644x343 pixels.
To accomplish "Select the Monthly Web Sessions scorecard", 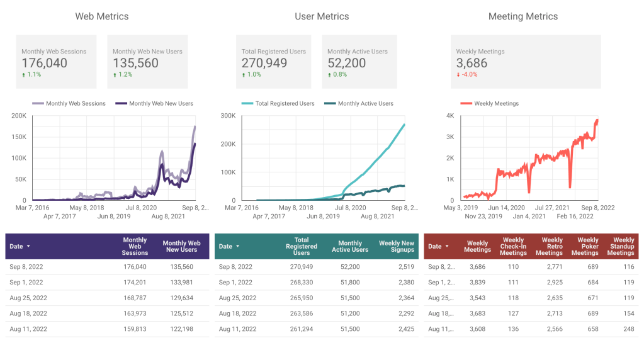I will [x=56, y=61].
